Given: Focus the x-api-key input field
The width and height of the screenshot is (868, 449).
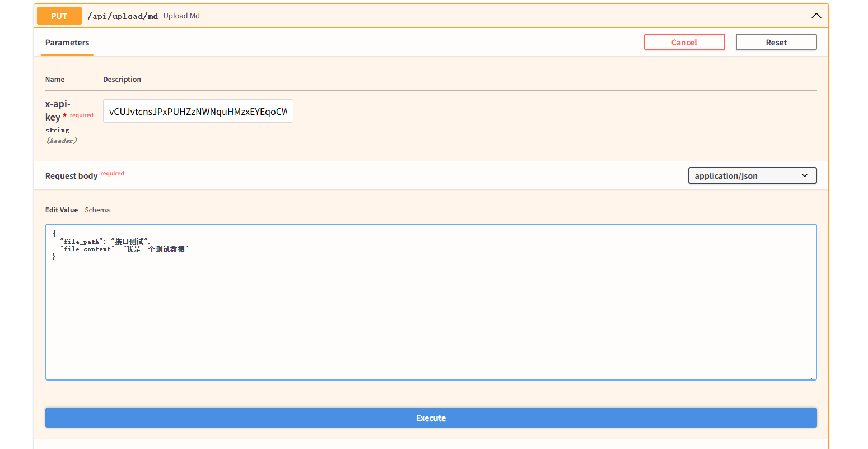Looking at the screenshot, I should coord(198,111).
